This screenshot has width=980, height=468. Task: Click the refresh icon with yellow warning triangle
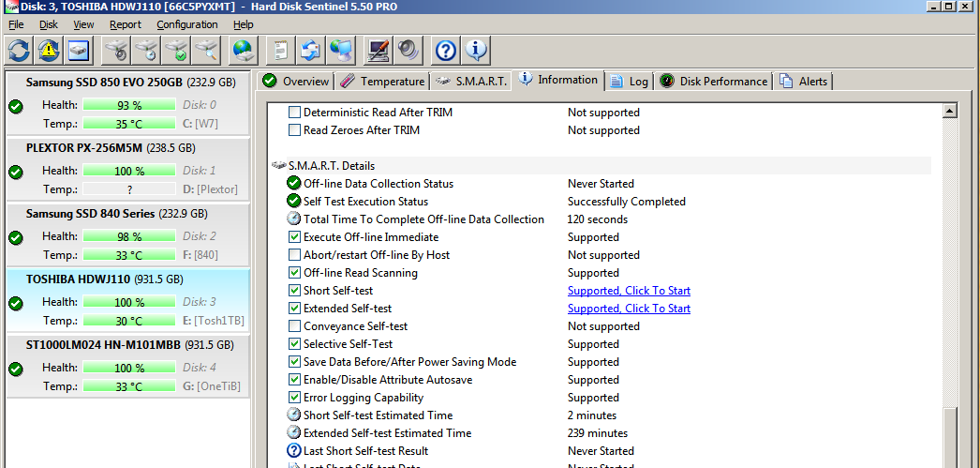point(48,50)
